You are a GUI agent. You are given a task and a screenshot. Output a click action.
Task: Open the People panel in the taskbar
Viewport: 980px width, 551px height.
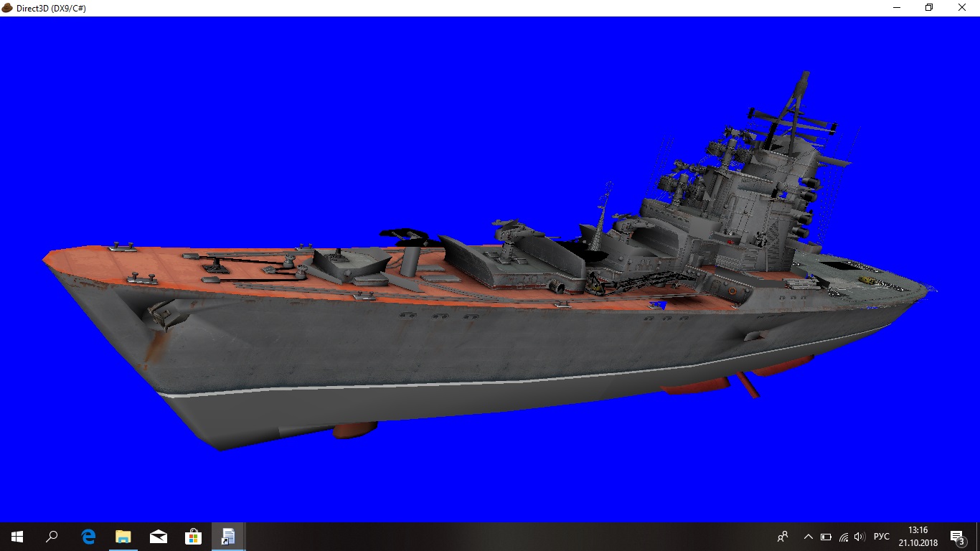[x=783, y=537]
